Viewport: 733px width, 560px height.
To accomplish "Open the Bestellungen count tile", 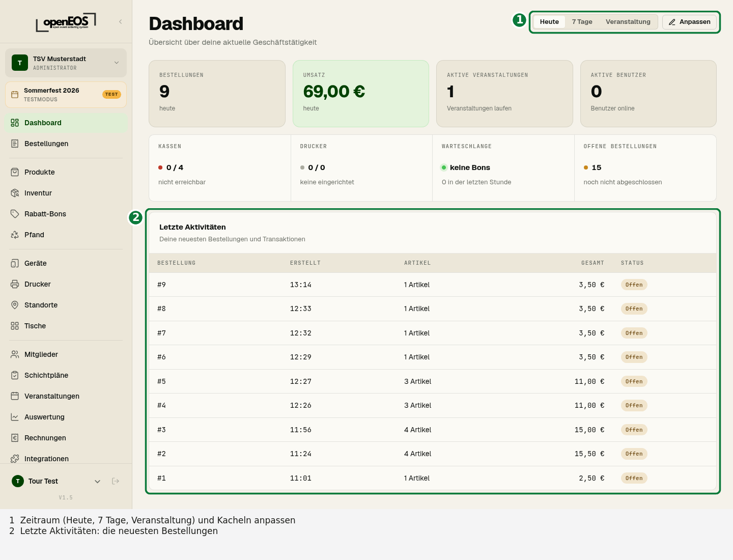I will tap(217, 94).
